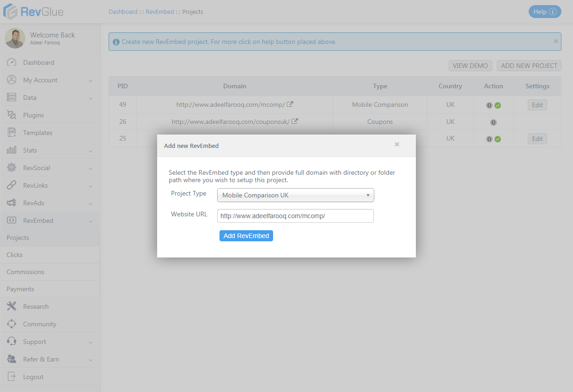
Task: Click the Dashboard gauge icon in sidebar
Action: click(x=12, y=62)
